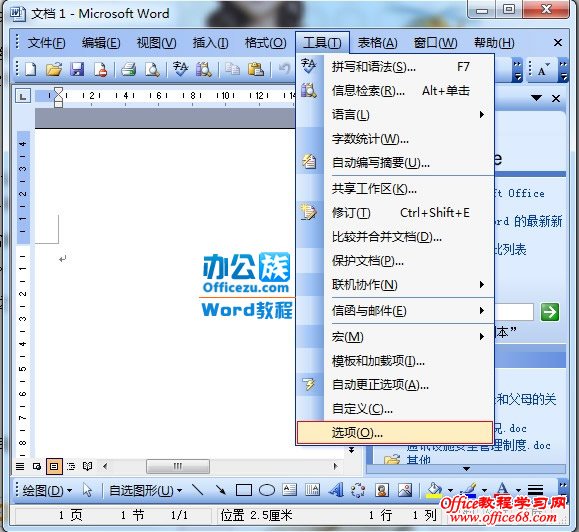This screenshot has height=532, width=579.
Task: Apply the Fill Color bucket
Action: [x=434, y=490]
